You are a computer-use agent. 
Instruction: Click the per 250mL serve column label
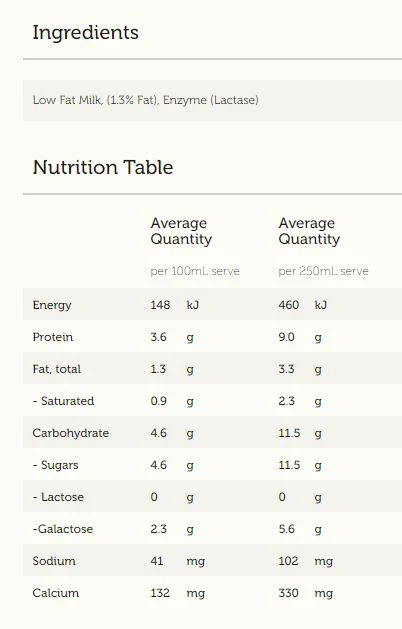coord(323,271)
